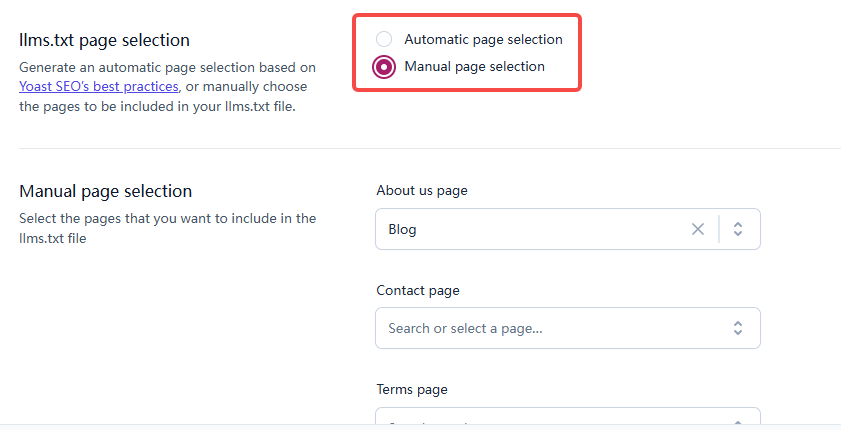Click the "Automatic page selection" label text
Screen dimensions: 841x430
coord(483,40)
